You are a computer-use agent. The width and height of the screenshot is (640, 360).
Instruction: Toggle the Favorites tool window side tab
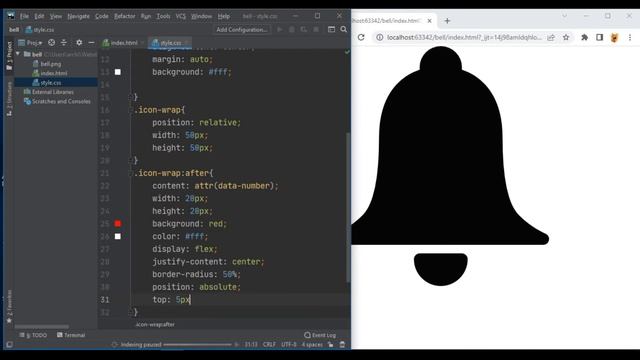pos(9,307)
